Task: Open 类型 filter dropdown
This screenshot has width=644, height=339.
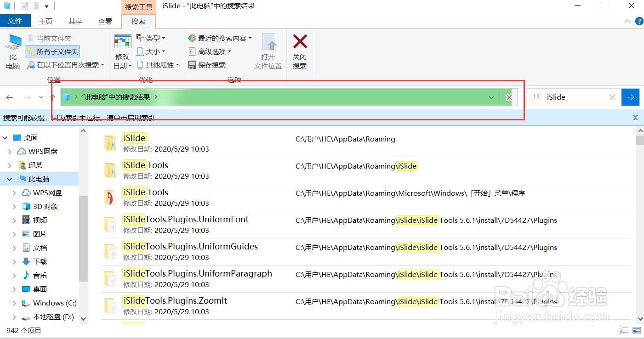Action: point(151,38)
